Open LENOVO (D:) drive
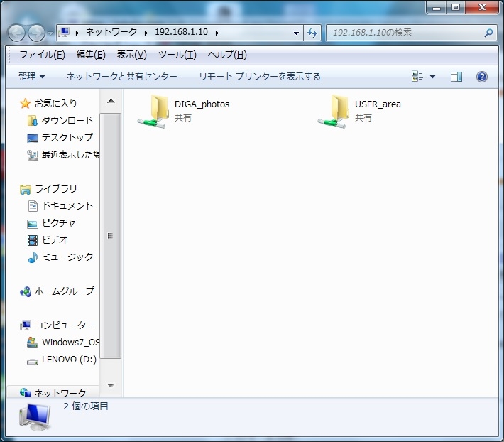The image size is (504, 442). [x=69, y=359]
